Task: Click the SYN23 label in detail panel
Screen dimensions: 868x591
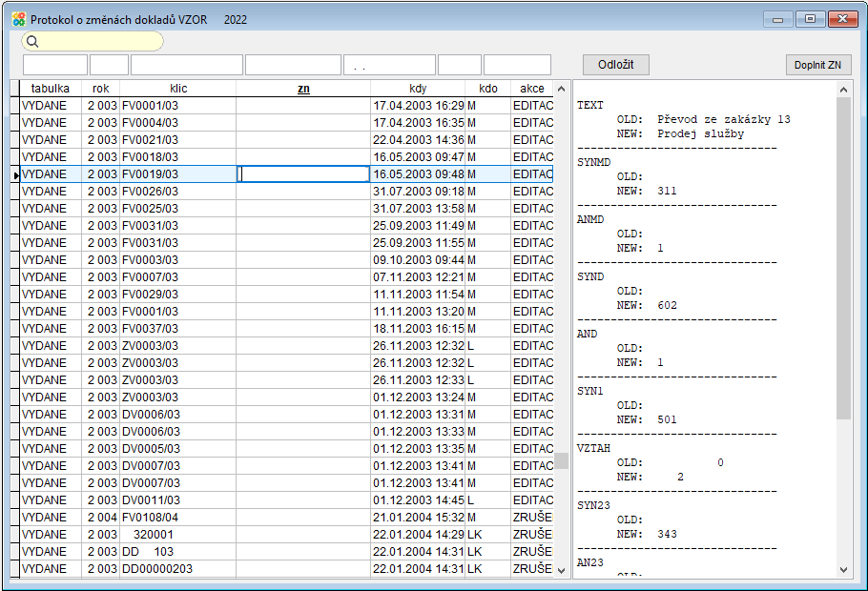Action: (x=593, y=506)
